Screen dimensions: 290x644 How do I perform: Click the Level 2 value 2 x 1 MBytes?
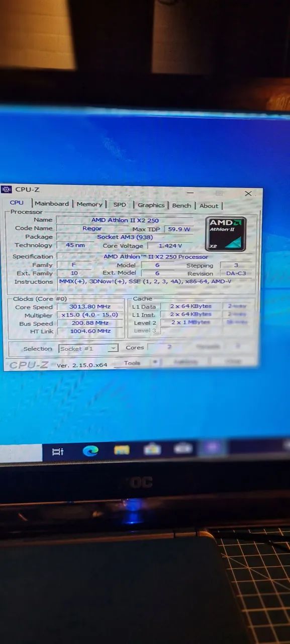click(x=190, y=323)
